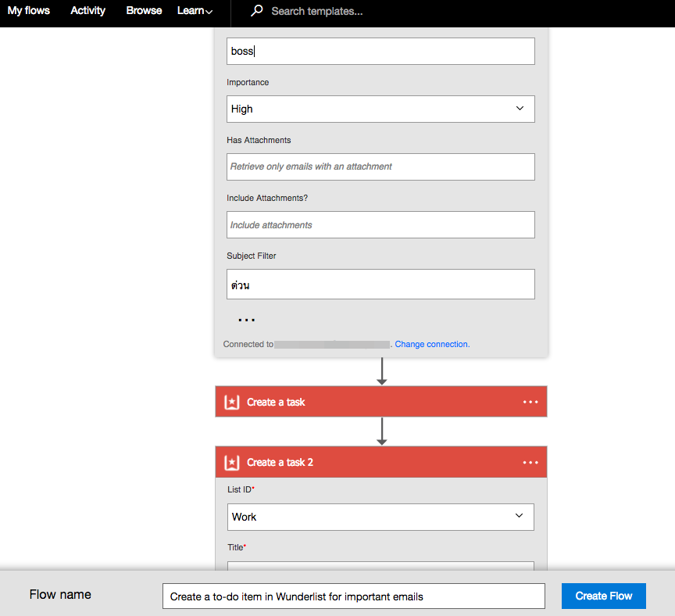The width and height of the screenshot is (675, 616).
Task: Click the Subject Filter input field
Action: click(380, 285)
